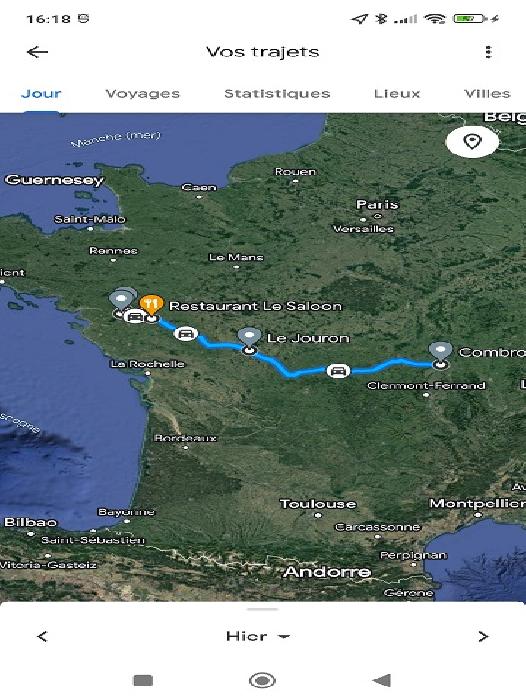The height and width of the screenshot is (700, 526).
Task: Go to the next day arrow
Action: pyautogui.click(x=483, y=636)
